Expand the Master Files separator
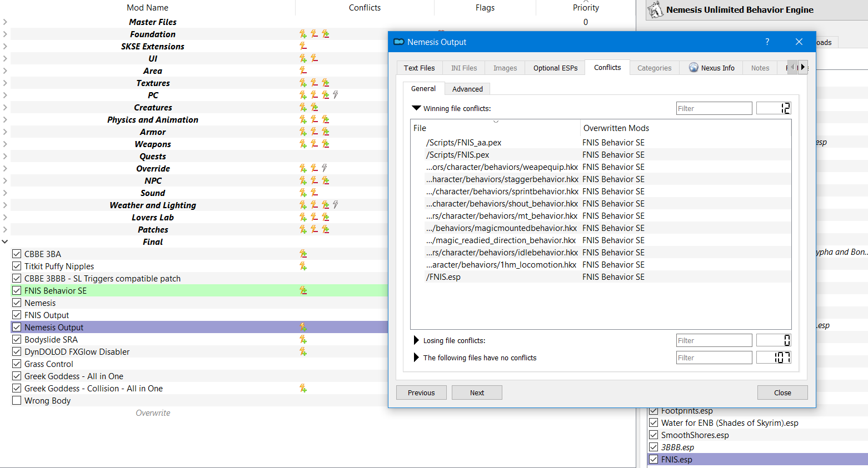This screenshot has width=868, height=468. click(x=5, y=22)
